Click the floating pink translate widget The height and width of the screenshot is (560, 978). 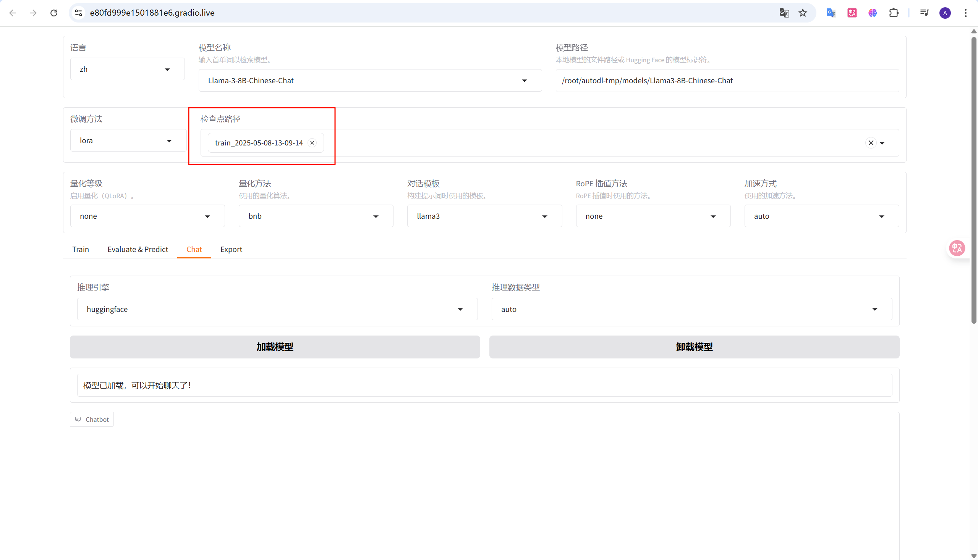pyautogui.click(x=957, y=248)
